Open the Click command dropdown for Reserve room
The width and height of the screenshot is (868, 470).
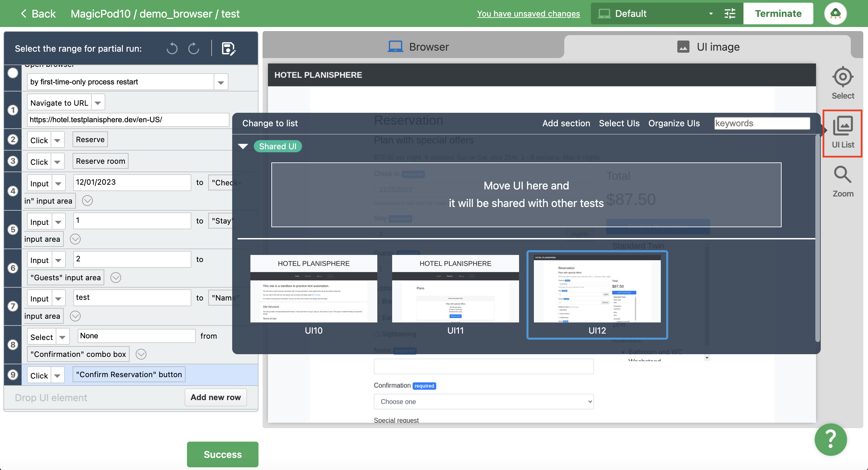pos(57,162)
